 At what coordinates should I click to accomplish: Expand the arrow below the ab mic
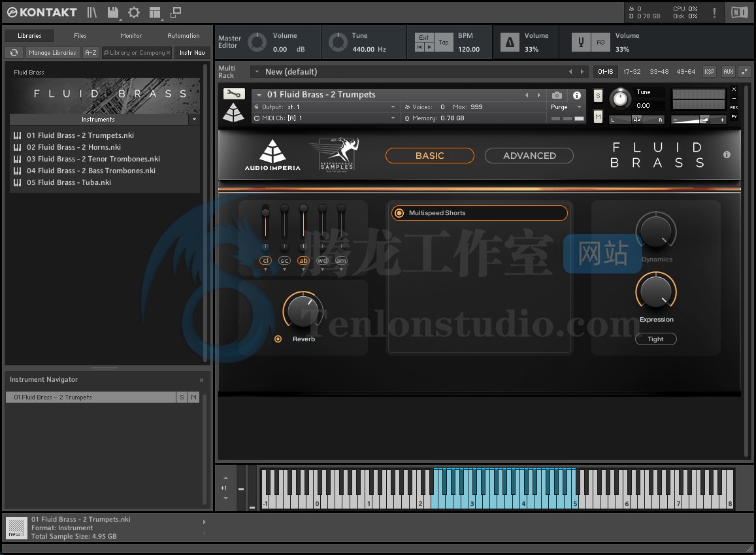click(x=303, y=269)
